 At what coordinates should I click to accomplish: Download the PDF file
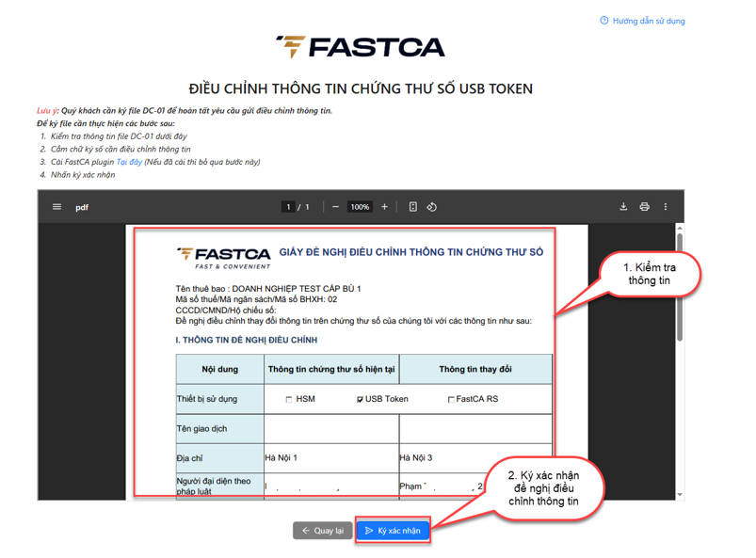click(x=623, y=207)
